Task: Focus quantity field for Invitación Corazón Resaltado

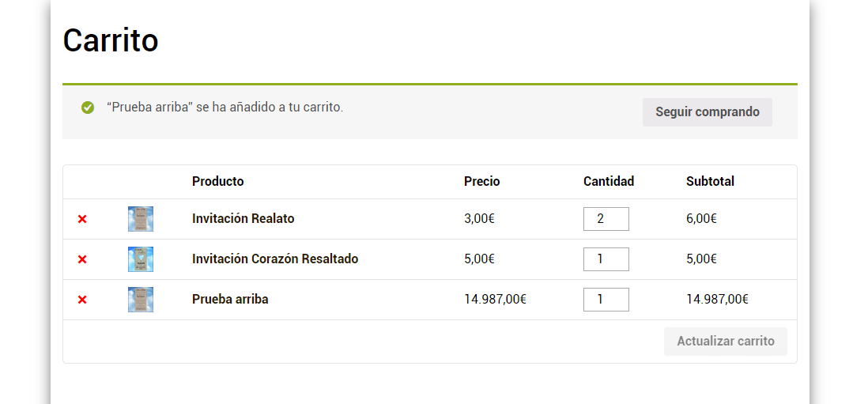Action: pyautogui.click(x=606, y=259)
